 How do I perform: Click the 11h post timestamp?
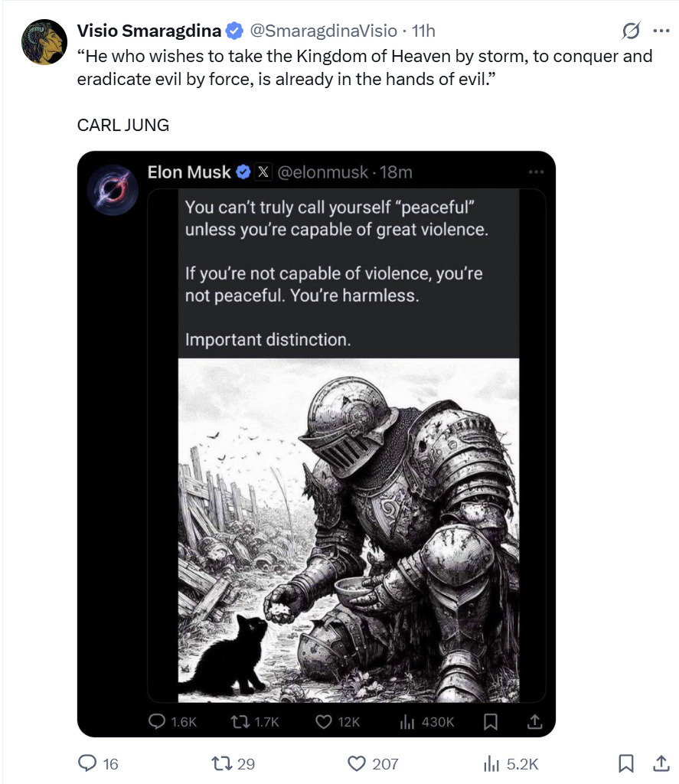423,31
